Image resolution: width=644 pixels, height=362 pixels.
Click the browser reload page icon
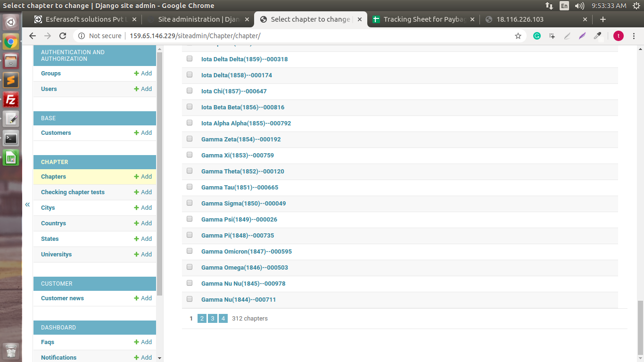[x=63, y=36]
